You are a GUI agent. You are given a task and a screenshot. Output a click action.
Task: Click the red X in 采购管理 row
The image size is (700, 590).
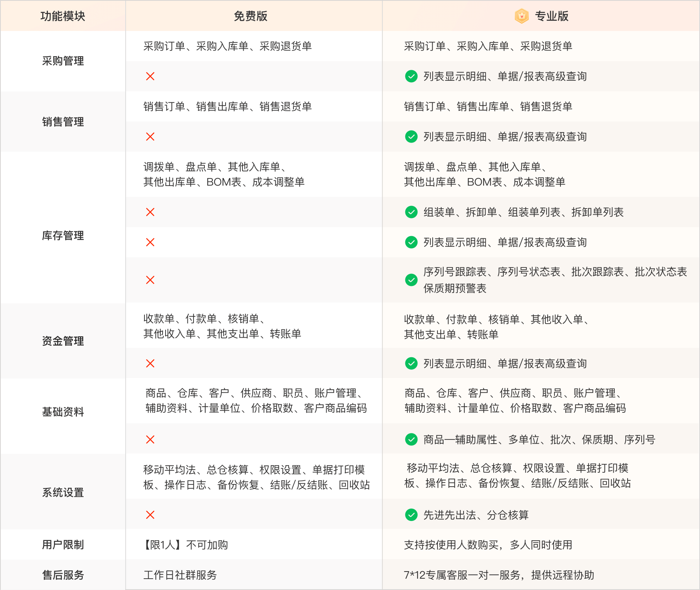click(x=150, y=77)
